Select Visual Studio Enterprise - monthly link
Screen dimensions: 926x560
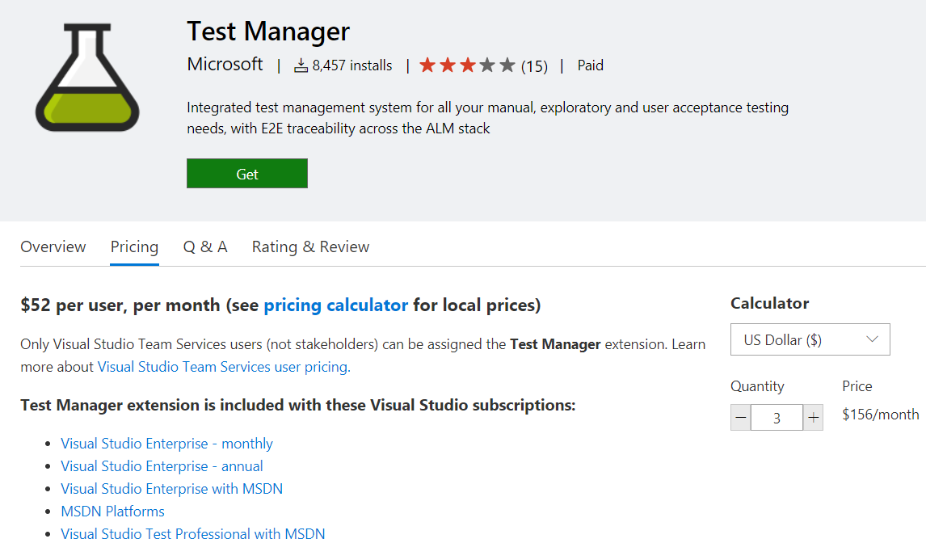click(x=166, y=443)
